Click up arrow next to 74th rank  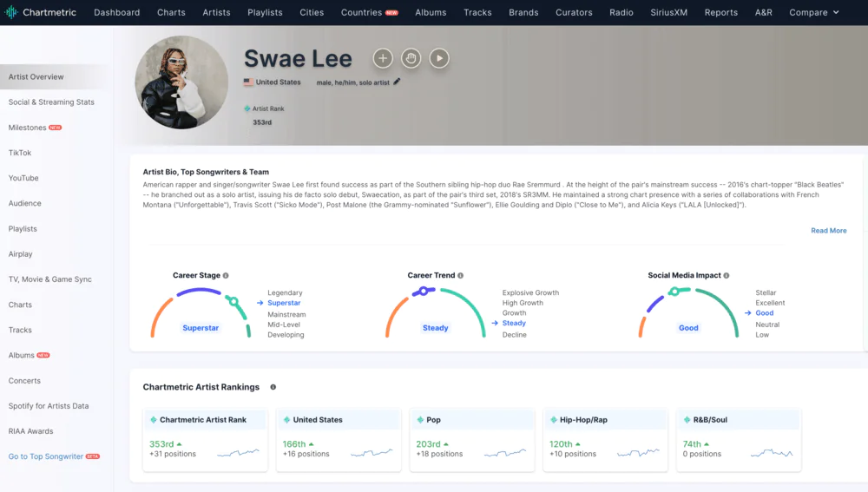(x=707, y=444)
